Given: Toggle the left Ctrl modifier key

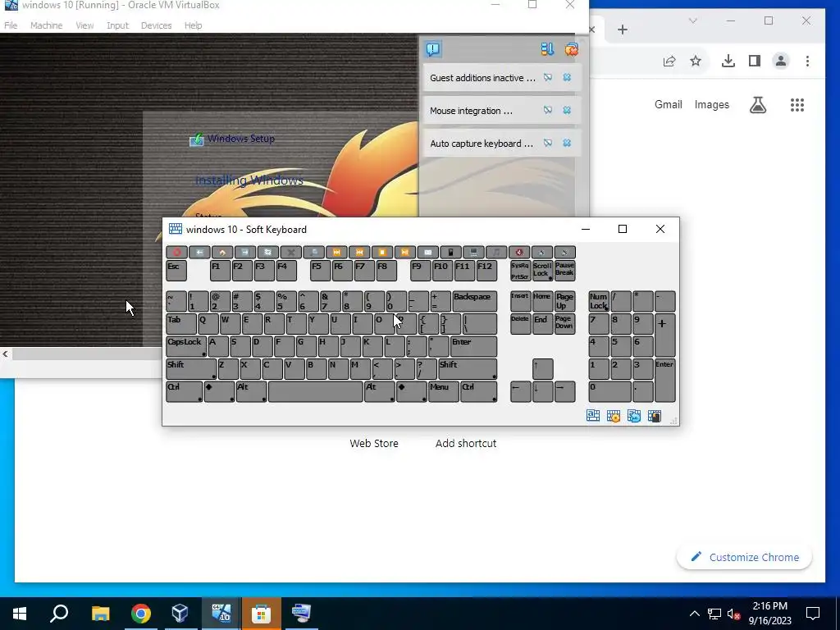Looking at the screenshot, I should [185, 391].
